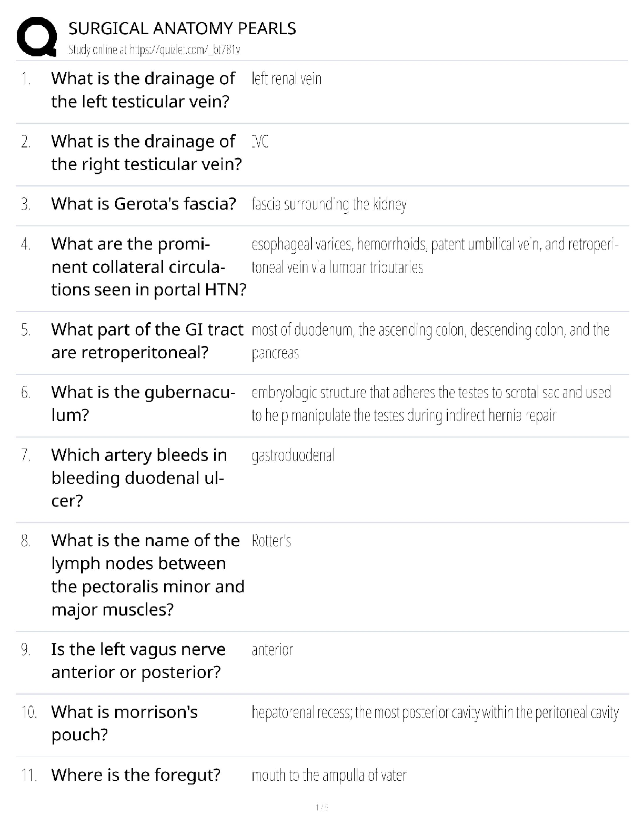Viewport: 644px width, 834px height.
Task: Select the bleeding duodenal ulcer question
Action: (x=139, y=478)
